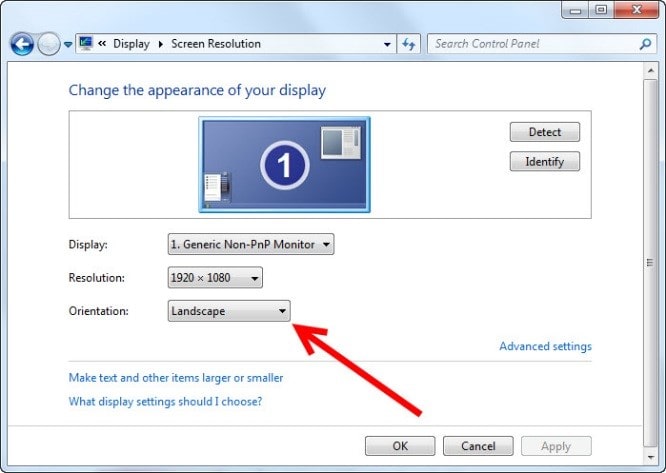Click the Display: label
666x473 pixels.
88,245
